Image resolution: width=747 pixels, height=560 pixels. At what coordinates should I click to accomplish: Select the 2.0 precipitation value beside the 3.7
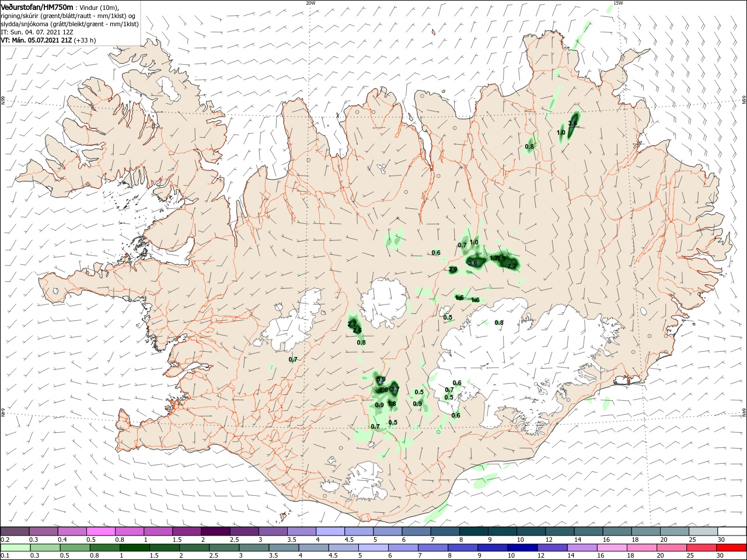383,390
